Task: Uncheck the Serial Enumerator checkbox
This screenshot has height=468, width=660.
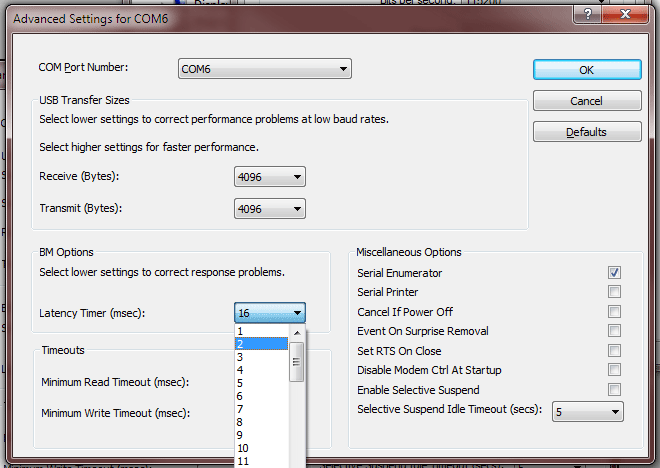Action: pyautogui.click(x=614, y=273)
